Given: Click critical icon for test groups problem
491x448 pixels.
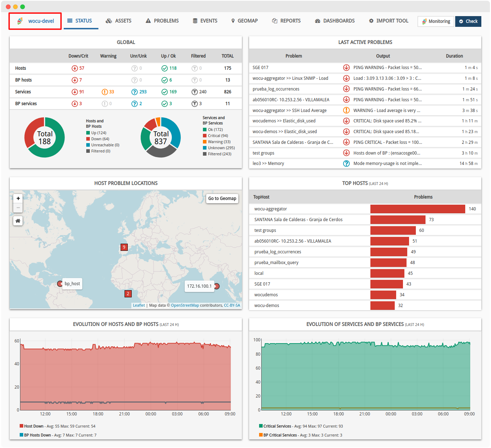Looking at the screenshot, I should 346,153.
